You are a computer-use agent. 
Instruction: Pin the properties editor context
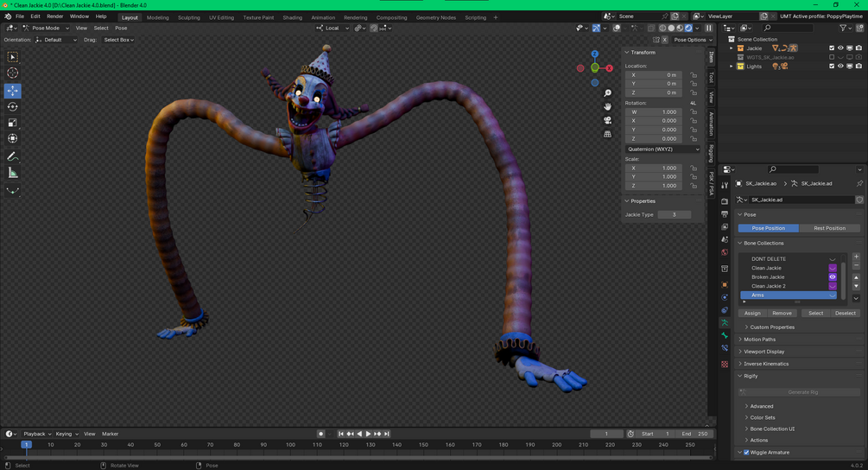pyautogui.click(x=859, y=183)
